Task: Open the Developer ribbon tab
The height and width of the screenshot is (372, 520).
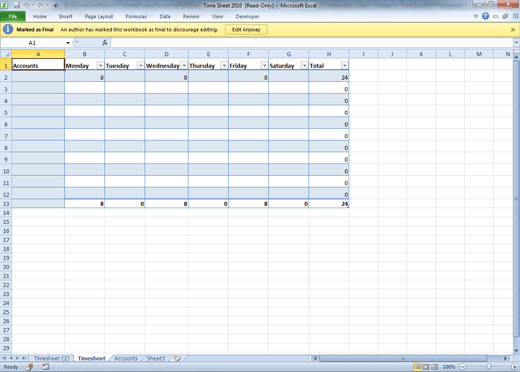Action: click(247, 16)
